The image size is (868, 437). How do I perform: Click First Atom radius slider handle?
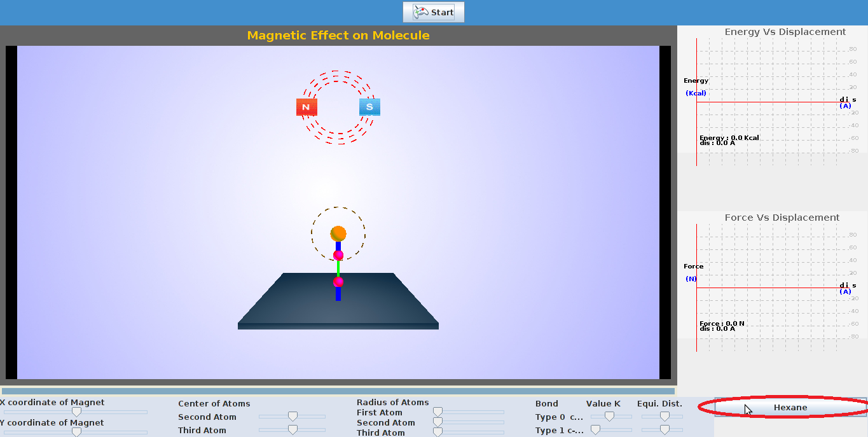(437, 412)
